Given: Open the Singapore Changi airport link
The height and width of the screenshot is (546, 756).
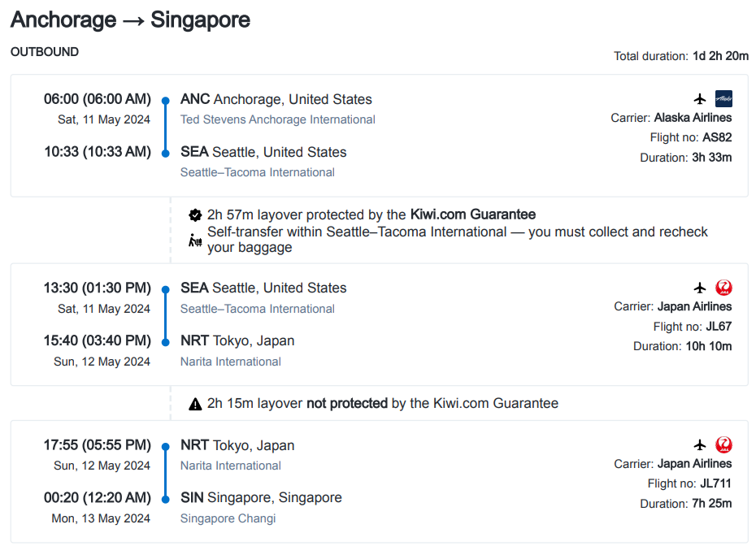Looking at the screenshot, I should [228, 518].
